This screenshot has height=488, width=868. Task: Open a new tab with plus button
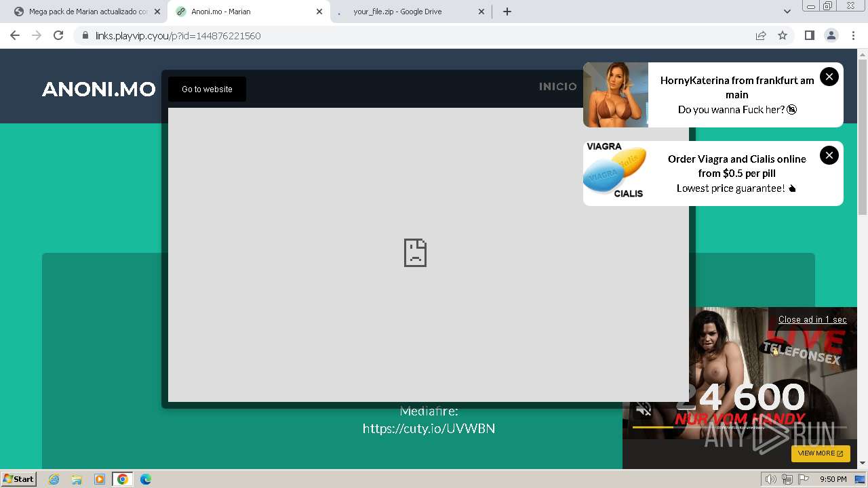(507, 12)
